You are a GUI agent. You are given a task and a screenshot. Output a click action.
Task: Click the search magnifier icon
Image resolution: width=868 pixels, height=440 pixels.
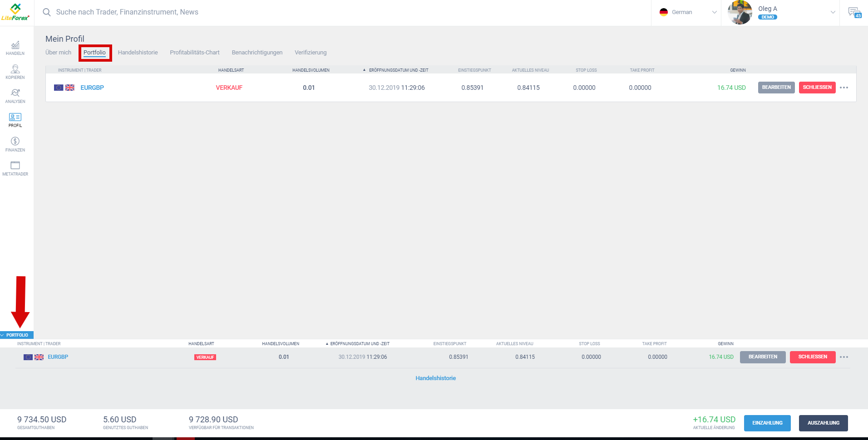(47, 12)
